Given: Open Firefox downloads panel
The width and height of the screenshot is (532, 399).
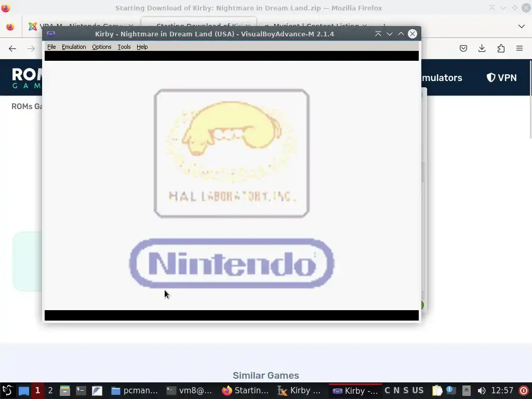Looking at the screenshot, I should tap(482, 48).
